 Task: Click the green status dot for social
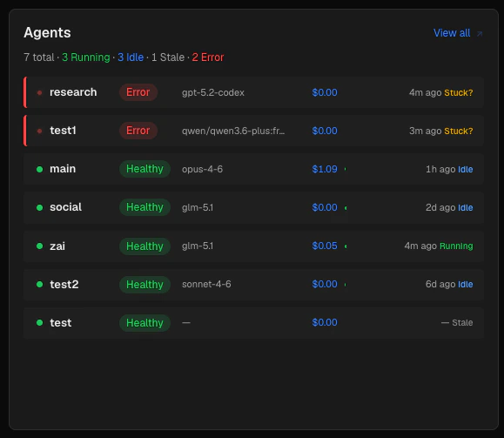click(39, 207)
